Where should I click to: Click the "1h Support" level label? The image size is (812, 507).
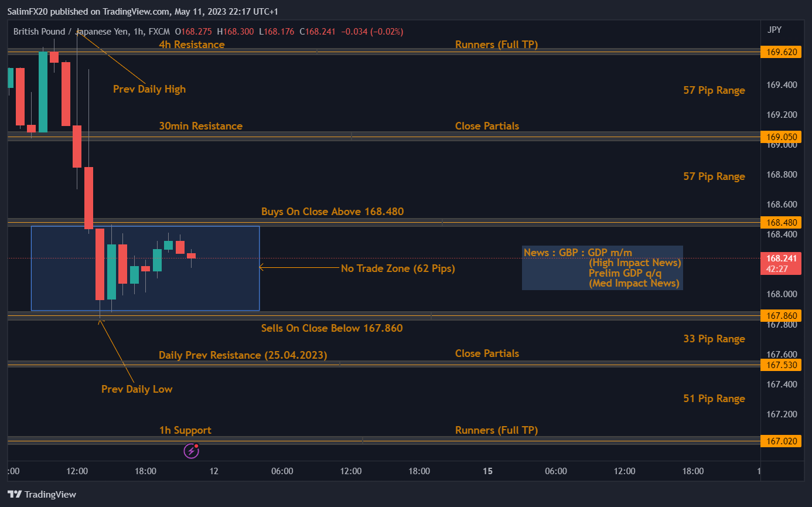pyautogui.click(x=185, y=430)
